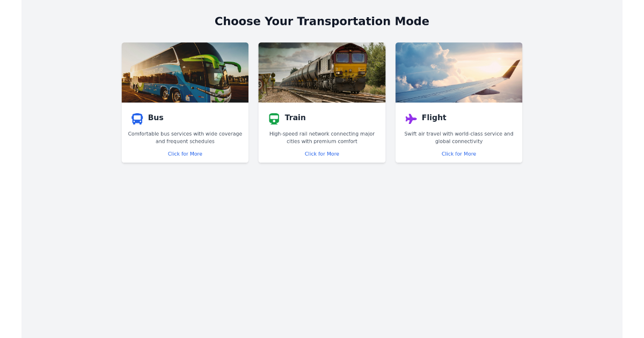
Task: Select the green Train icon
Action: coord(273,118)
